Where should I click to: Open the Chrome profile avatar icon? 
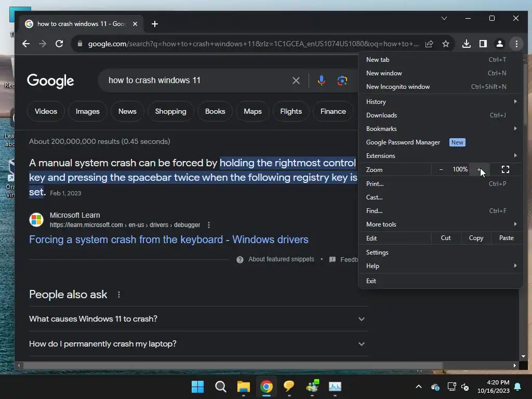point(500,44)
